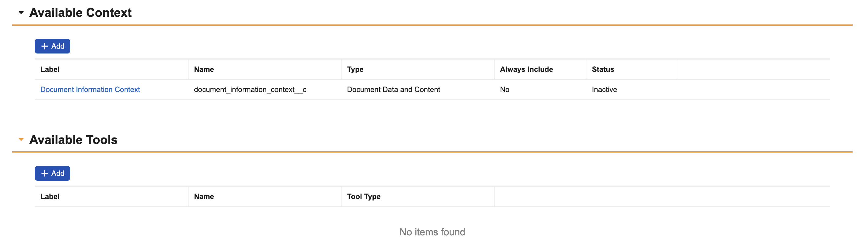Click the Label column header in Context table
Viewport: 868px width, 247px height.
(x=50, y=69)
